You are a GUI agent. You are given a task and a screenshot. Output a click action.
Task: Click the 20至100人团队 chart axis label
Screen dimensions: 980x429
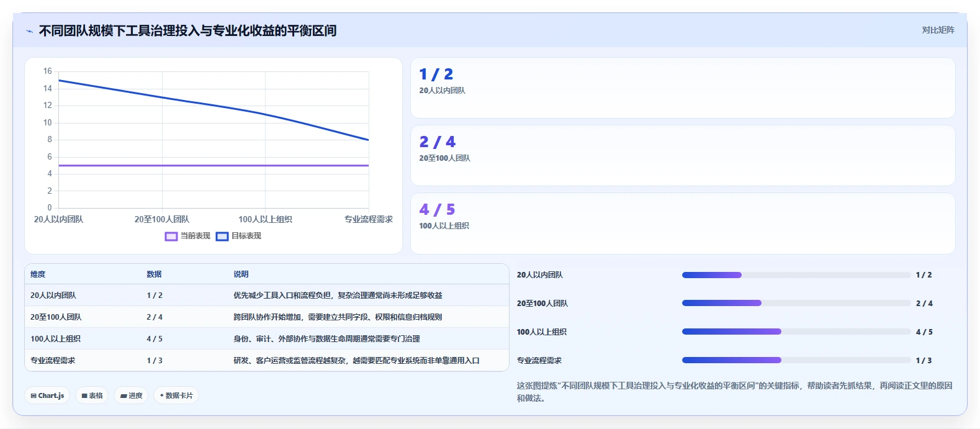pyautogui.click(x=162, y=219)
